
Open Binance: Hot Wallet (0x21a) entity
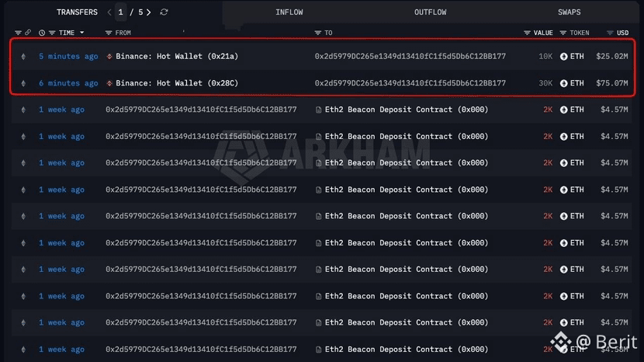(x=177, y=57)
